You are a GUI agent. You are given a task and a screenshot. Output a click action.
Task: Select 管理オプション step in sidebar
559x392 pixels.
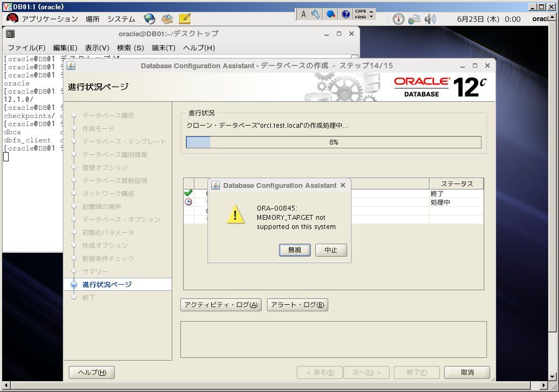pos(105,167)
